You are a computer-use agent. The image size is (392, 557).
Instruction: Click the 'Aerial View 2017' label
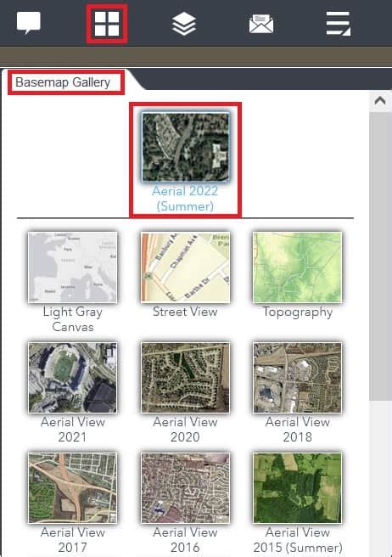pyautogui.click(x=72, y=540)
